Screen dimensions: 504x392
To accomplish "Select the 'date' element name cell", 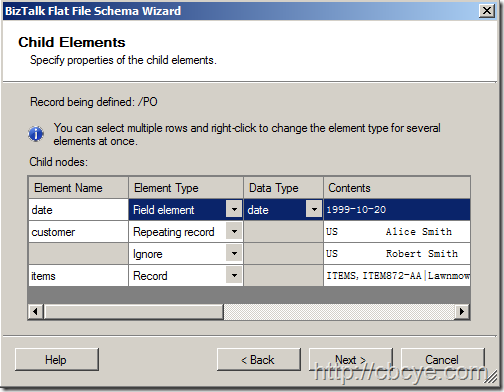I will click(78, 210).
